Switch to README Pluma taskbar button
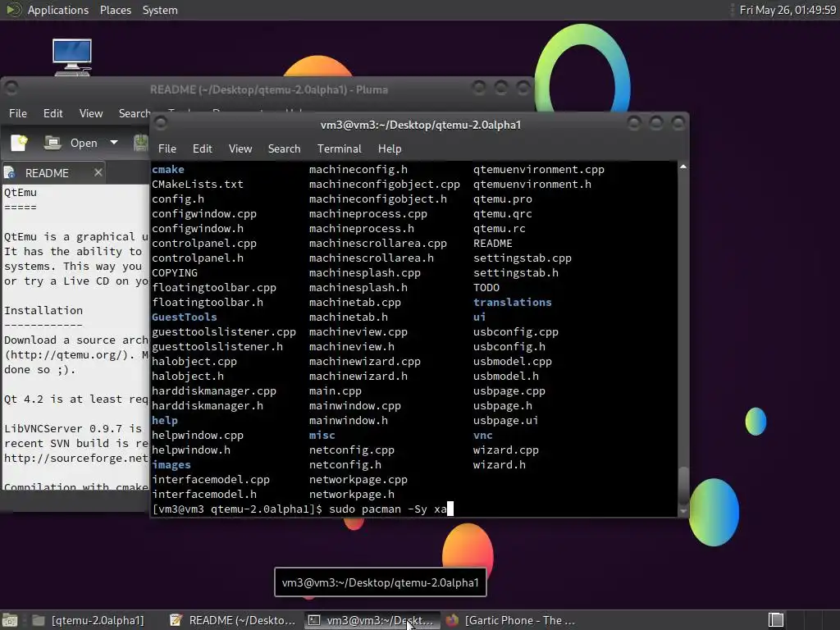 [x=232, y=620]
